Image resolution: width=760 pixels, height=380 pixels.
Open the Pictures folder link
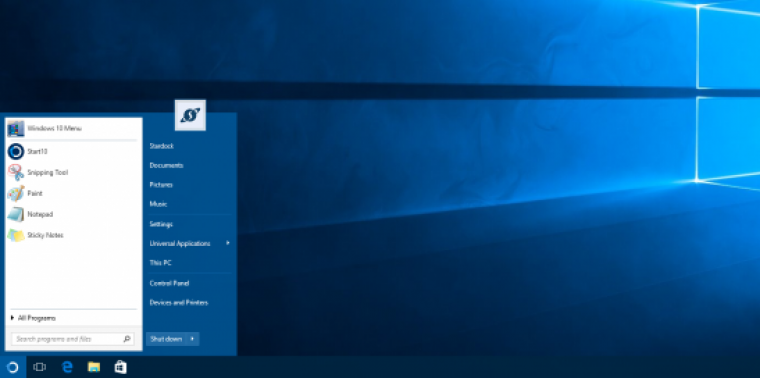(161, 185)
